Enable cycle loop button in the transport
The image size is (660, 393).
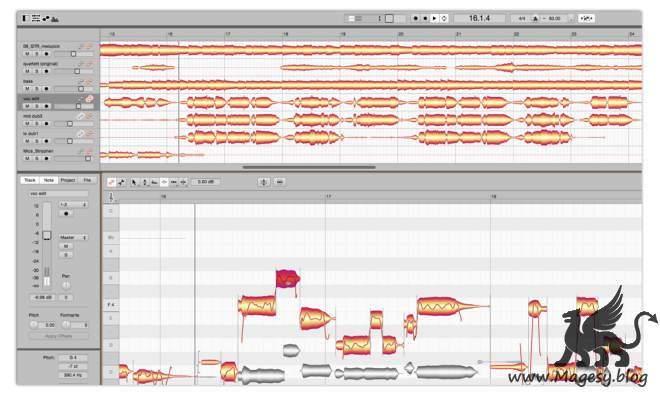[x=444, y=19]
